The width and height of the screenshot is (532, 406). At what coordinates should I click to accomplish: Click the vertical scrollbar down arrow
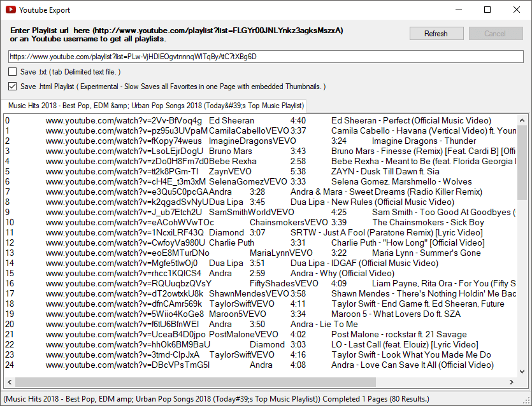pyautogui.click(x=522, y=372)
